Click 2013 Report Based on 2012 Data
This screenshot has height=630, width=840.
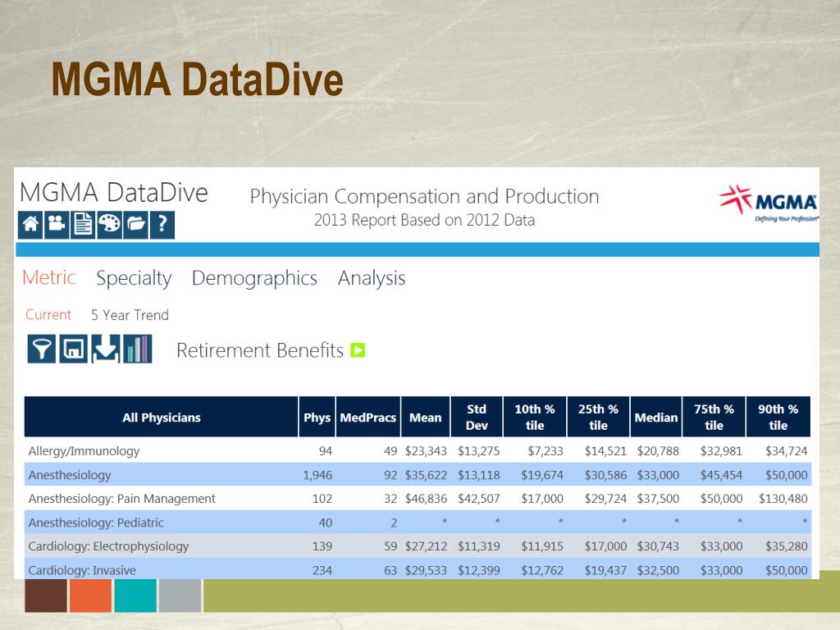point(424,220)
